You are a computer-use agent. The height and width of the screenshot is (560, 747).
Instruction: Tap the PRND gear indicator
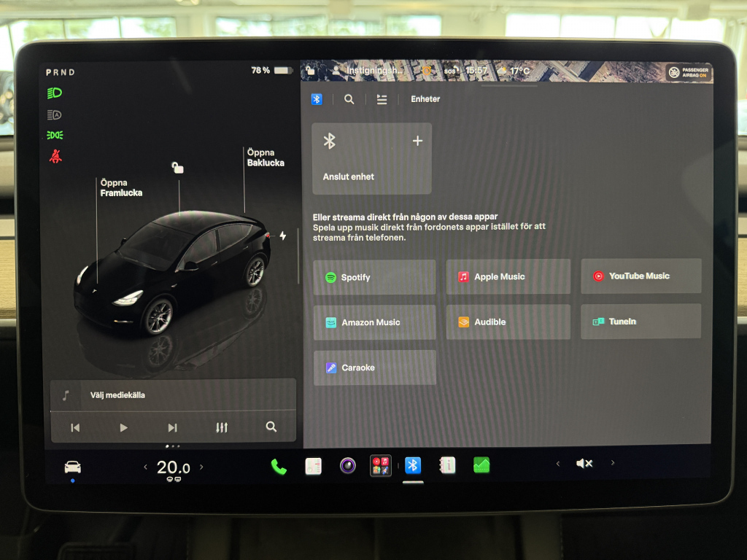pyautogui.click(x=61, y=72)
